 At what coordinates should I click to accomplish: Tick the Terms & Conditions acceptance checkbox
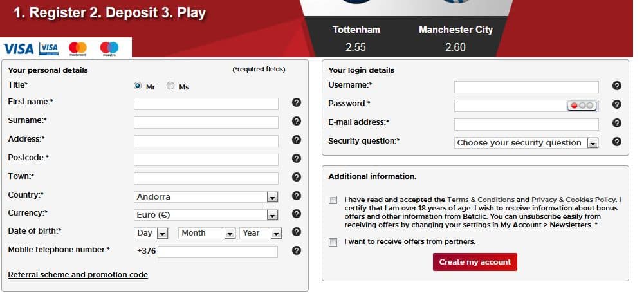point(333,200)
